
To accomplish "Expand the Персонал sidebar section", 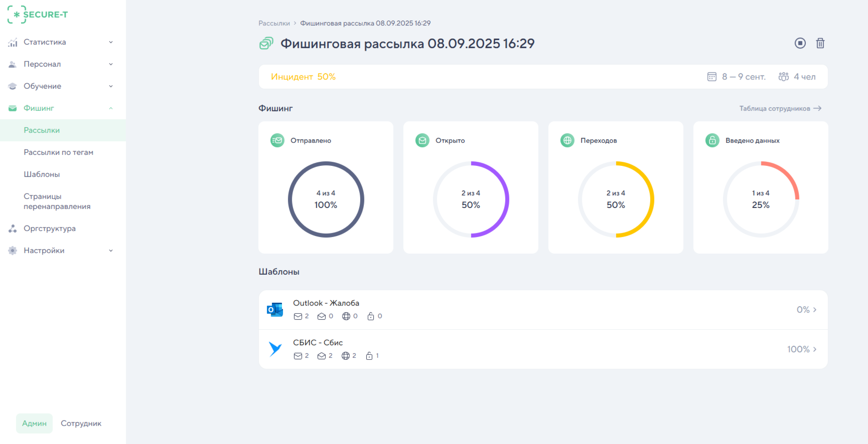I will pos(110,64).
